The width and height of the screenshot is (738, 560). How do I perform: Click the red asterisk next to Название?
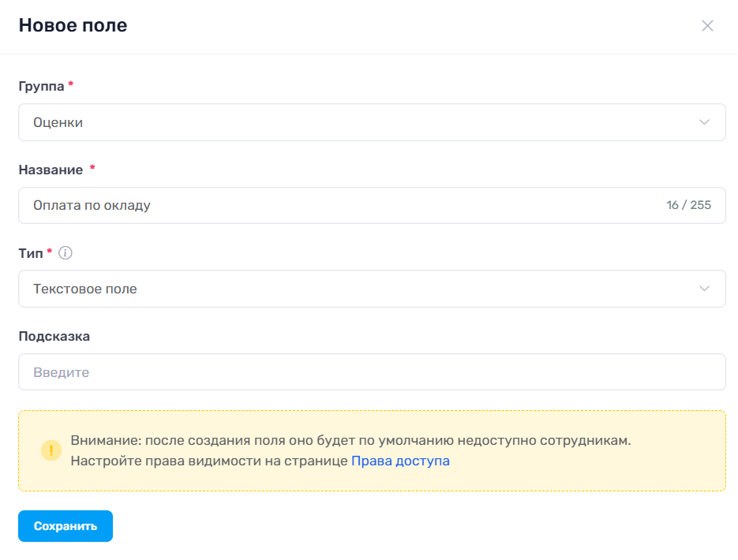click(92, 167)
